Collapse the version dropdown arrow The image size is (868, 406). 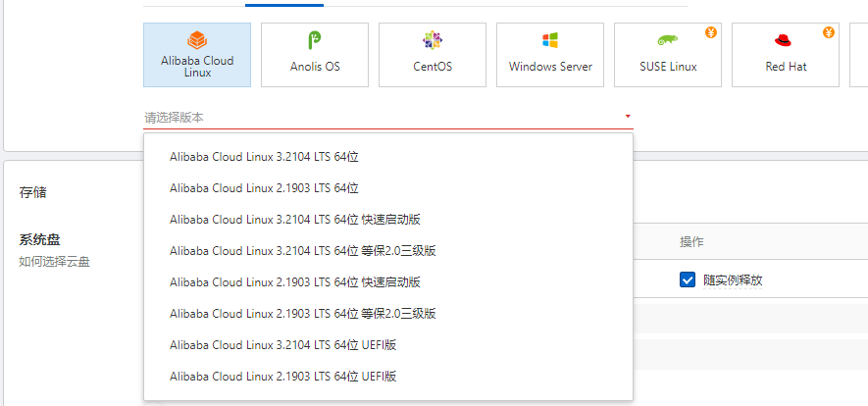(628, 117)
